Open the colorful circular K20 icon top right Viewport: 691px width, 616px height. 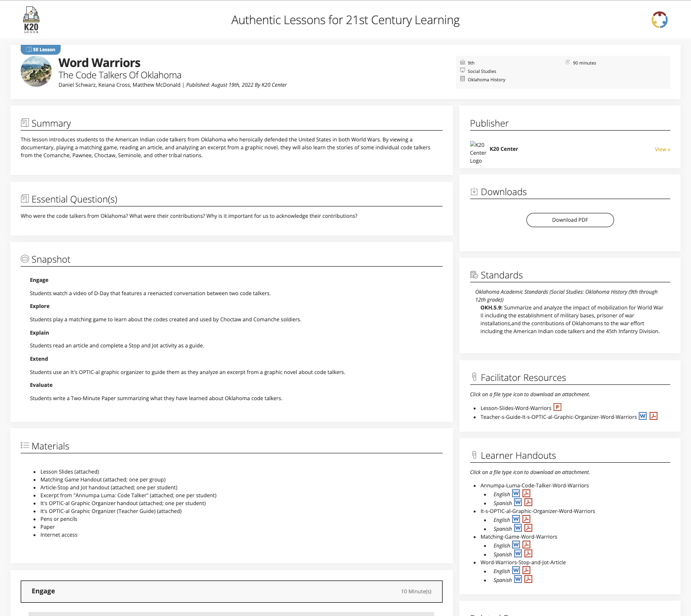[659, 20]
